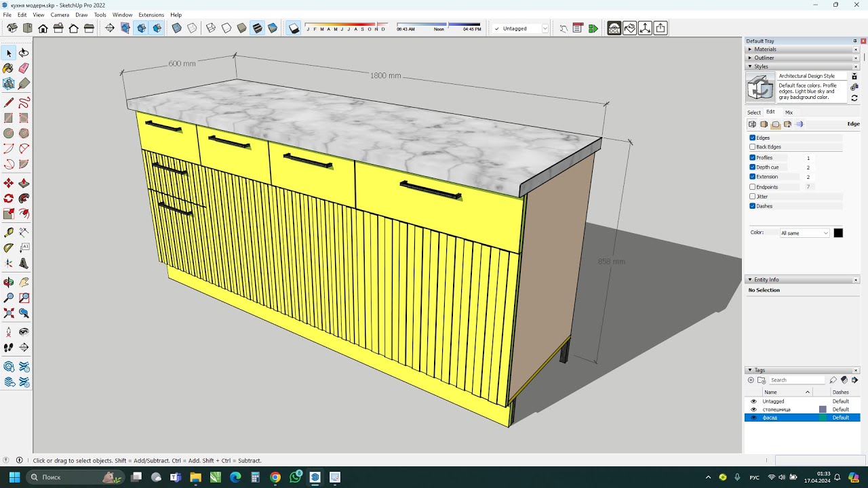
Task: Disable the Extension checkbox
Action: coord(752,176)
